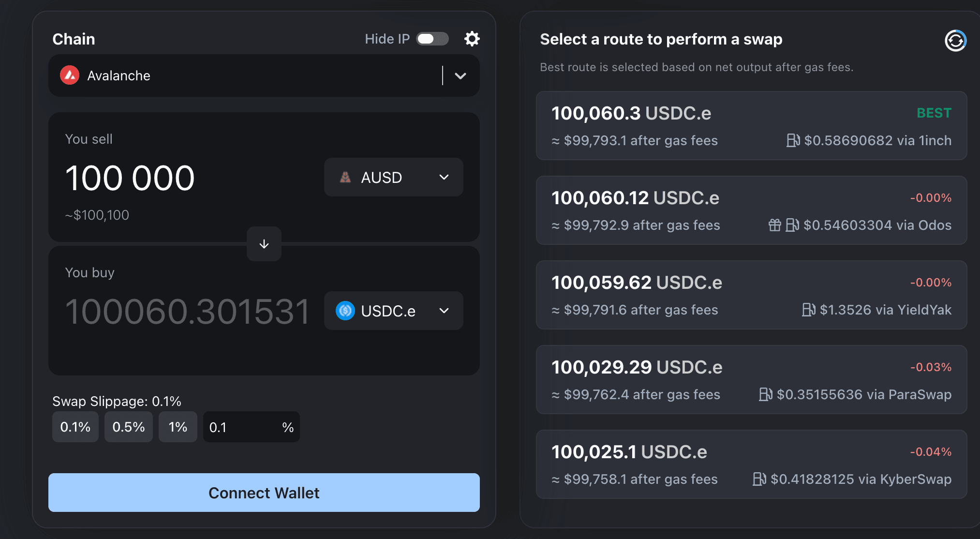Click the 100 000 sell amount field

(x=131, y=178)
